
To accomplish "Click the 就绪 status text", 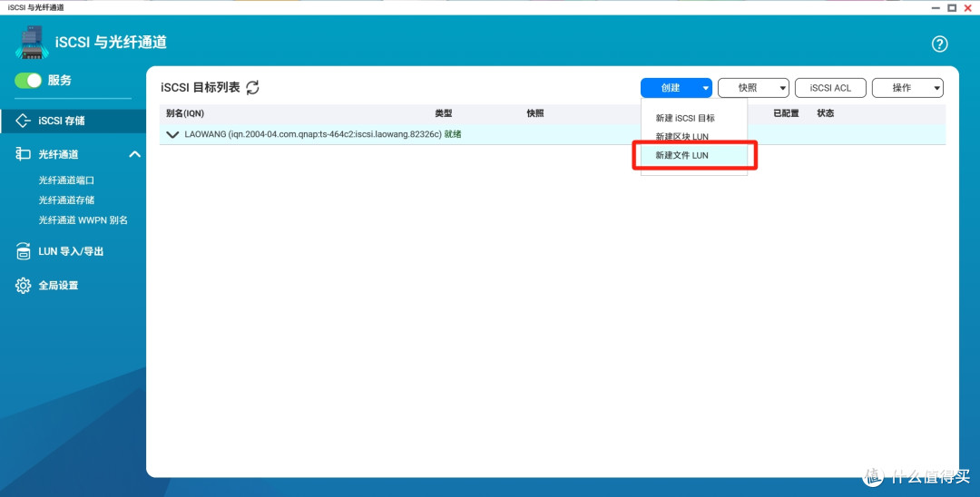I will coord(453,134).
